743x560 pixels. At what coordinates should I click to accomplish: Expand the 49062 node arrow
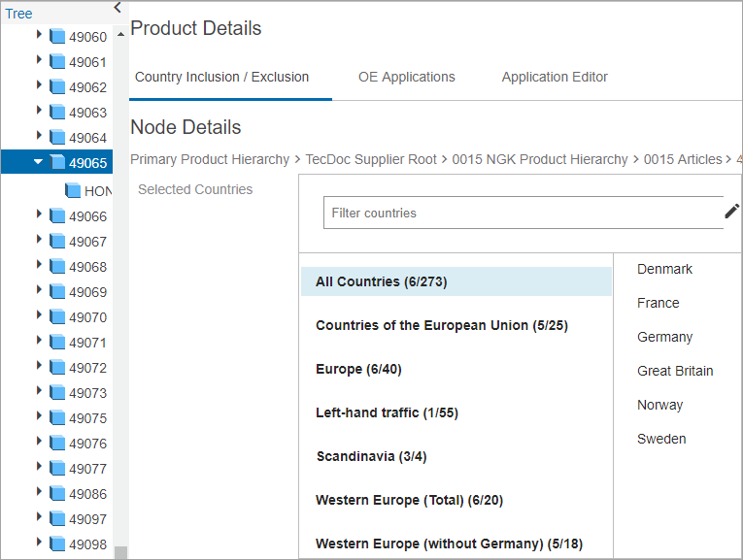(39, 86)
